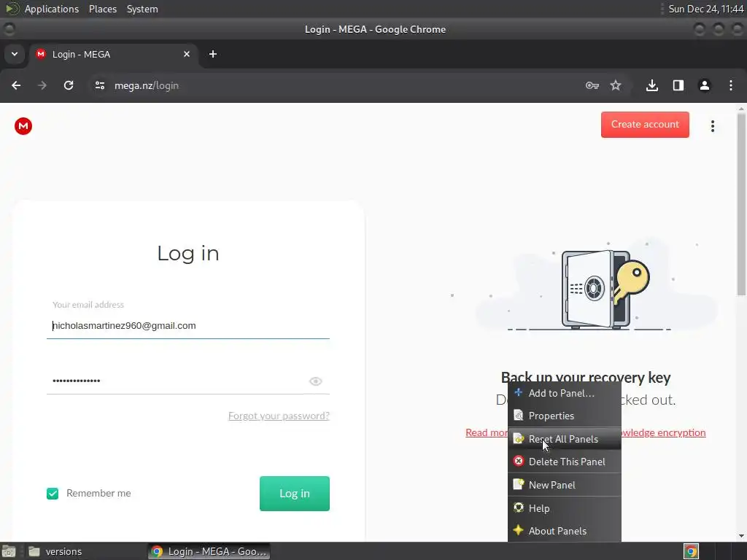
Task: Choose Reset All Panels
Action: [x=565, y=438]
